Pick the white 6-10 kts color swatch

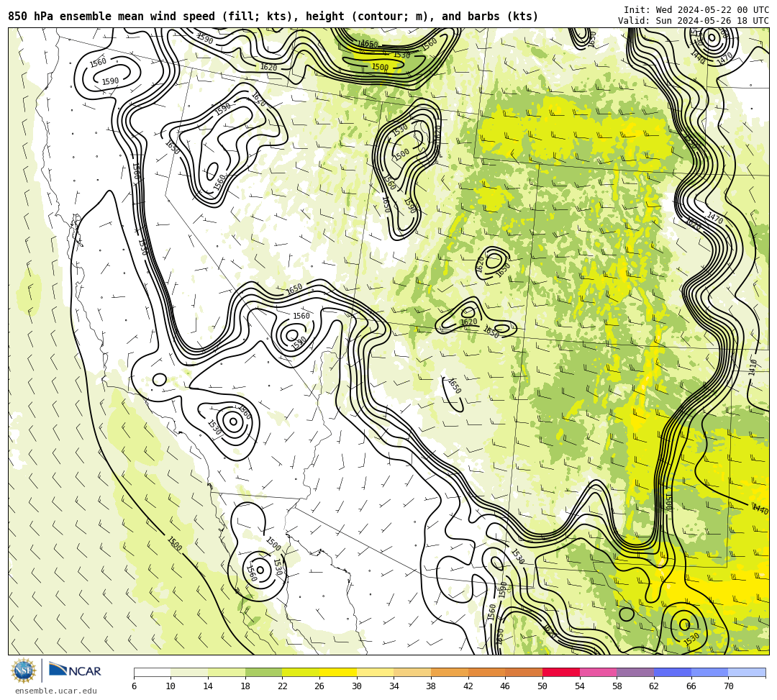152,672
